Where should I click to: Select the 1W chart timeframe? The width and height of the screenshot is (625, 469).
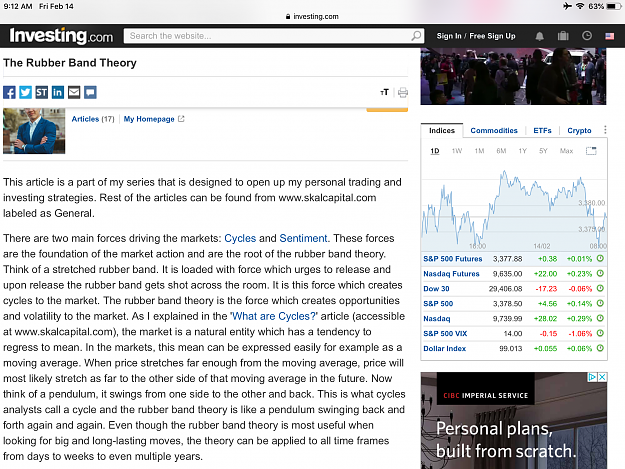[x=457, y=151]
